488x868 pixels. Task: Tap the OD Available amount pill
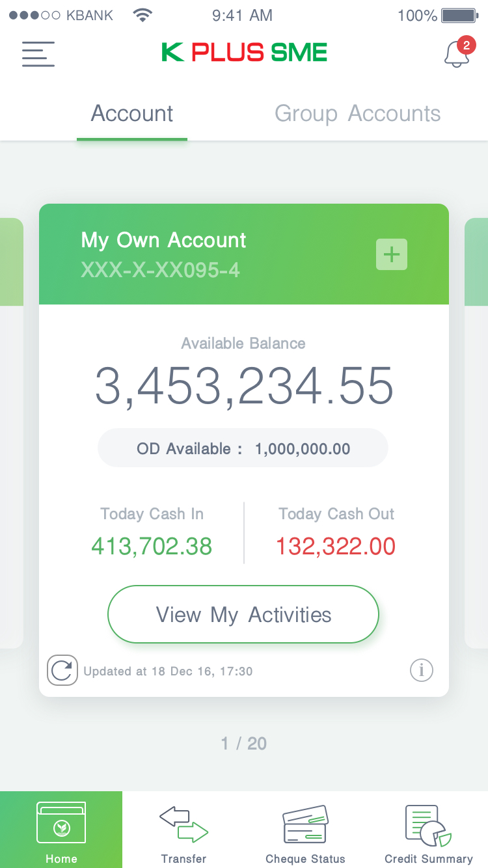[x=243, y=448]
